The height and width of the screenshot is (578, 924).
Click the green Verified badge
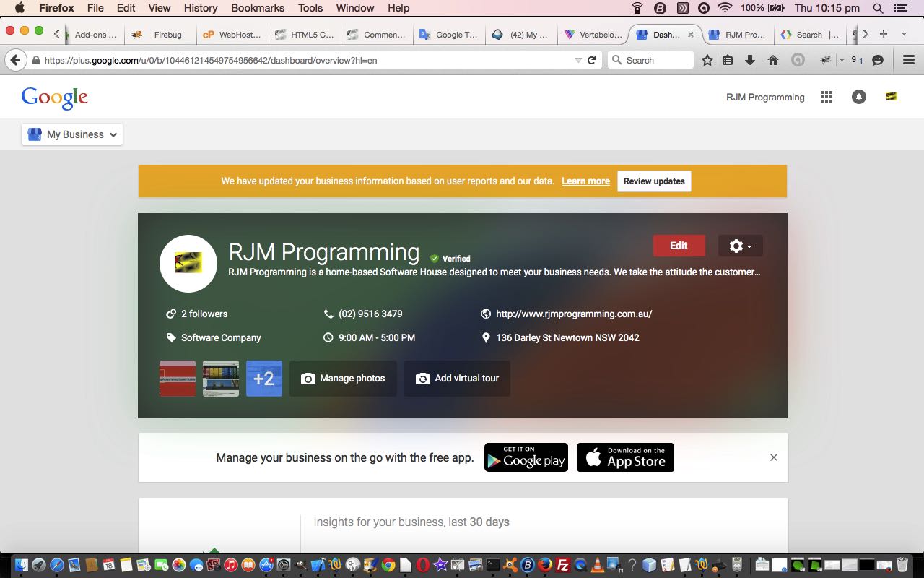pyautogui.click(x=450, y=259)
